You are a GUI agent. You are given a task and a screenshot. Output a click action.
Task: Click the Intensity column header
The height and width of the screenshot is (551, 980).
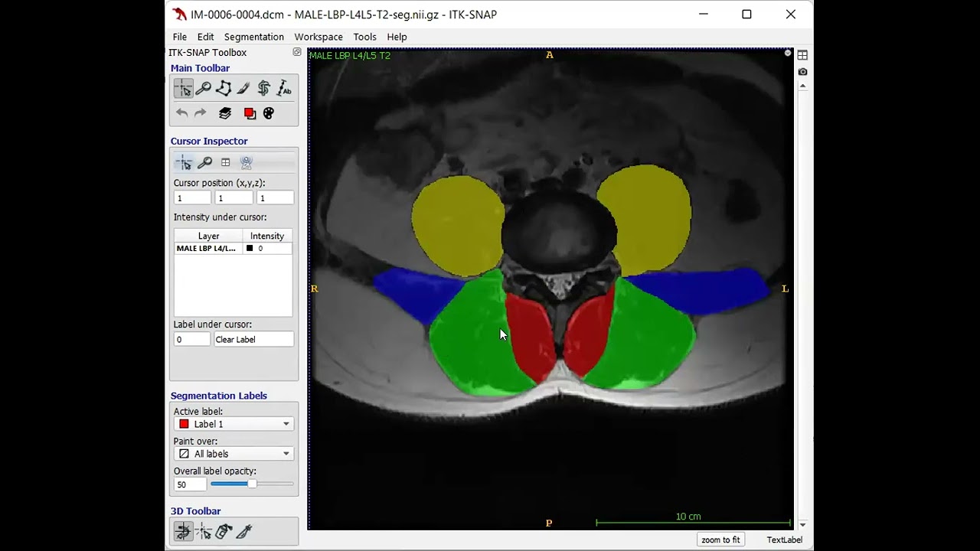[267, 236]
